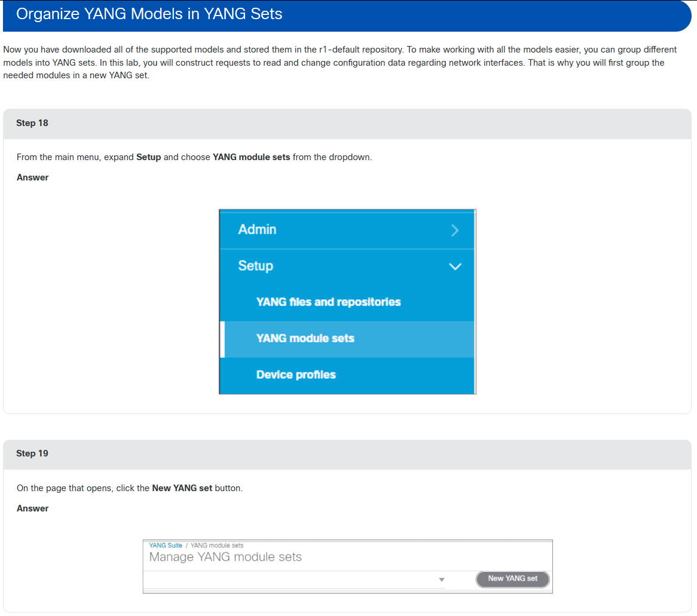The width and height of the screenshot is (697, 616).
Task: Follow the YANG Suite breadcrumb link
Action: pos(166,545)
